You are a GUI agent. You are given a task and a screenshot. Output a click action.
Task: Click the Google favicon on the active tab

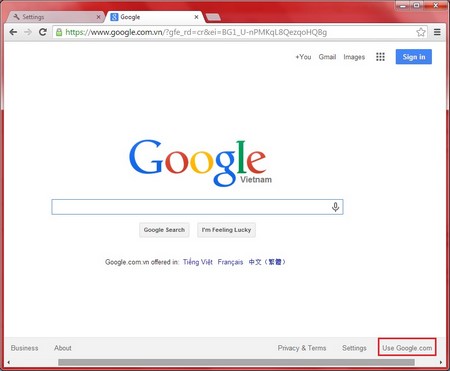pyautogui.click(x=114, y=17)
